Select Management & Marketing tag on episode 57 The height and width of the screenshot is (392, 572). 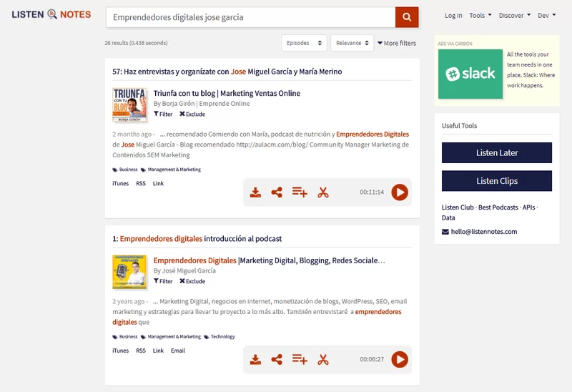171,170
